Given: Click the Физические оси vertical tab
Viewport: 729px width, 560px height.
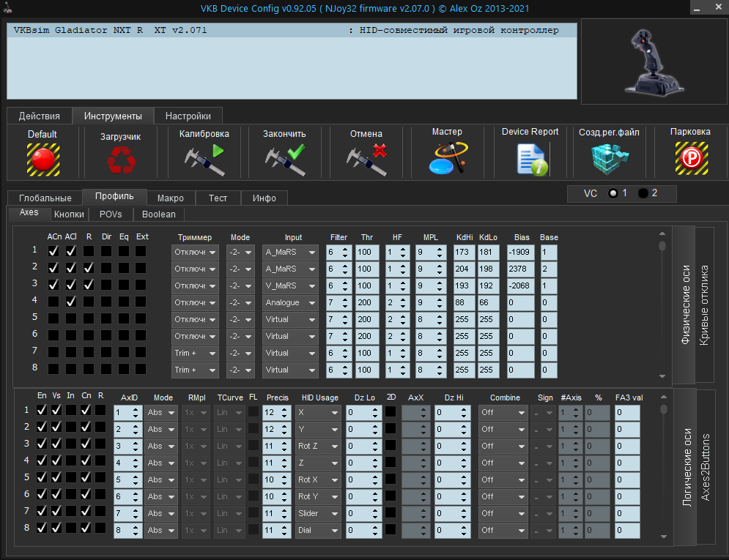Looking at the screenshot, I should [x=685, y=305].
